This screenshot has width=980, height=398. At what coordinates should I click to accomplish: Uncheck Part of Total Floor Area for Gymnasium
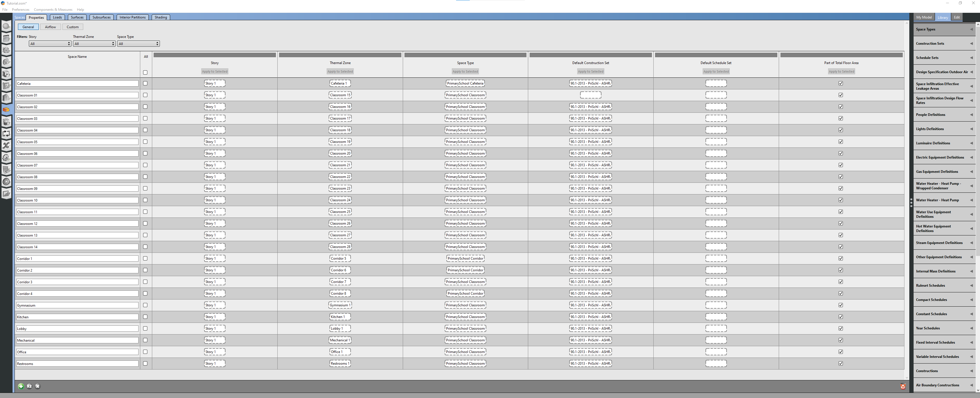point(841,305)
